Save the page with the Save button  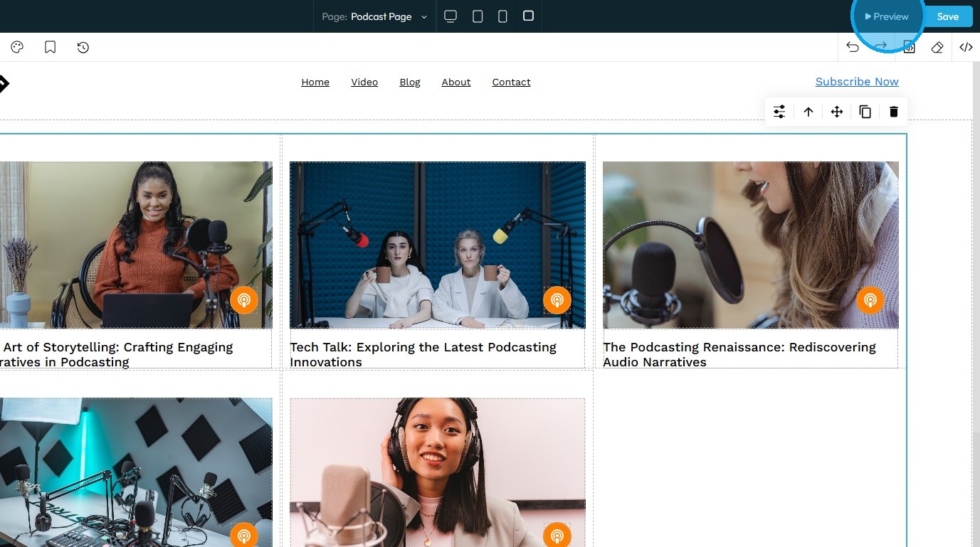pos(948,16)
